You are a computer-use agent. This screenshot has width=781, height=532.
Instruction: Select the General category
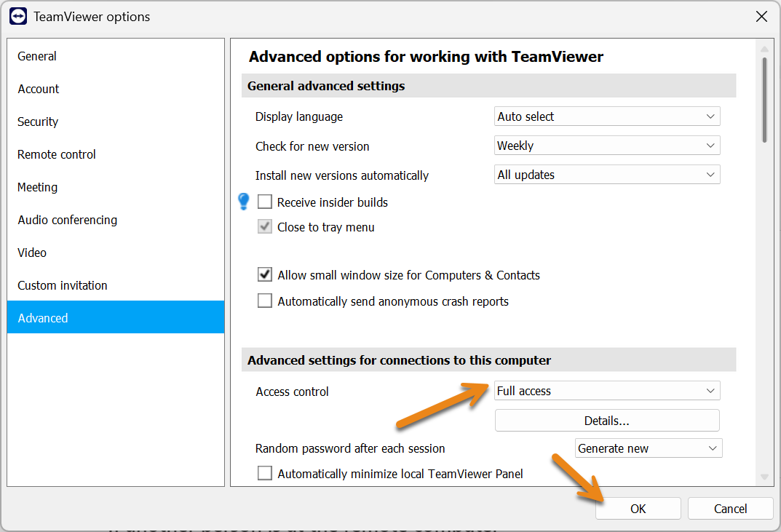pyautogui.click(x=116, y=56)
